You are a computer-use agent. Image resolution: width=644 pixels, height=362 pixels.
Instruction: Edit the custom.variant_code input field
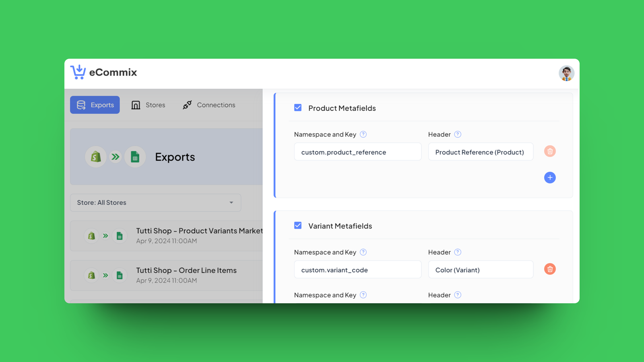tap(357, 269)
